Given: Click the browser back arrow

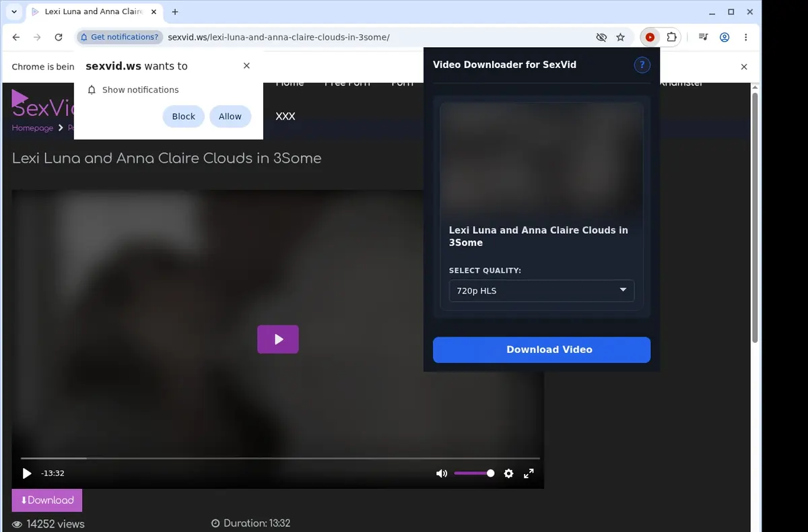Looking at the screenshot, I should pyautogui.click(x=16, y=37).
